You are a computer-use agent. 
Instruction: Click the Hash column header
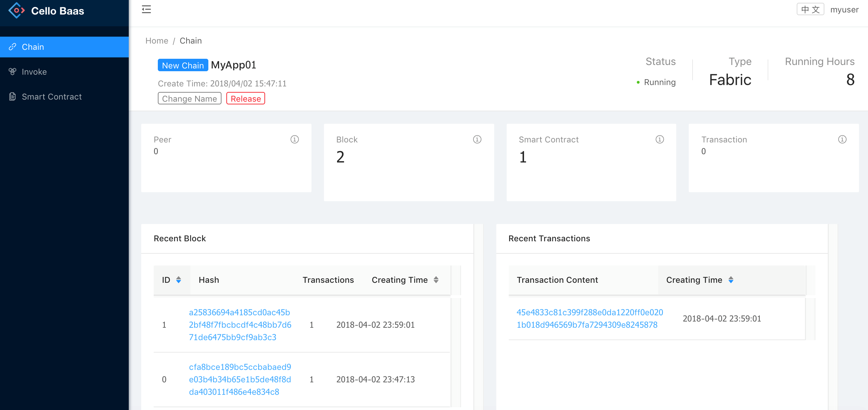pyautogui.click(x=209, y=280)
